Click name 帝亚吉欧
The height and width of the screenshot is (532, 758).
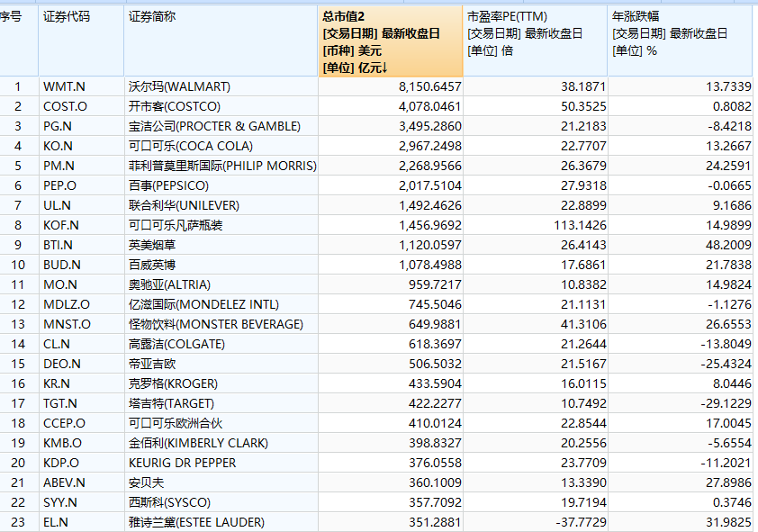(152, 365)
